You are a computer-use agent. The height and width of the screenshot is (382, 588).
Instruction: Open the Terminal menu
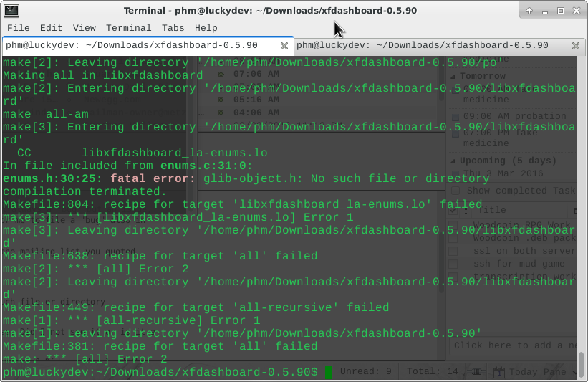(128, 28)
